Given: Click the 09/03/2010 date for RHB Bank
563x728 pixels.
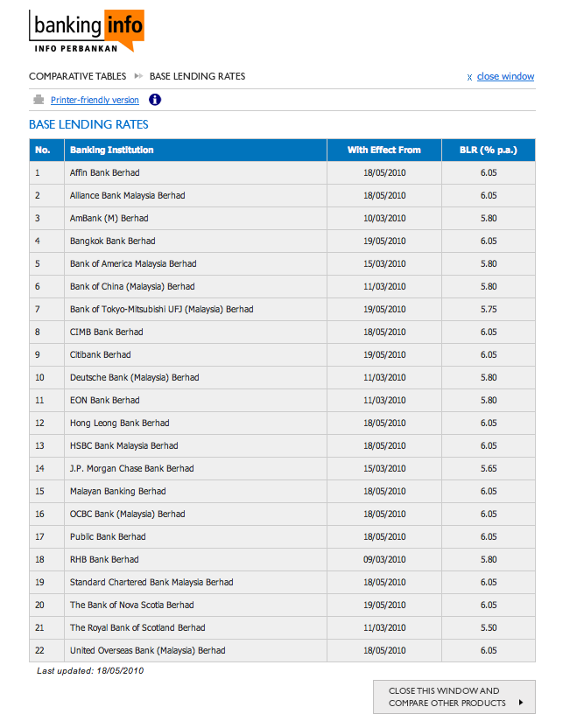Looking at the screenshot, I should 384,559.
